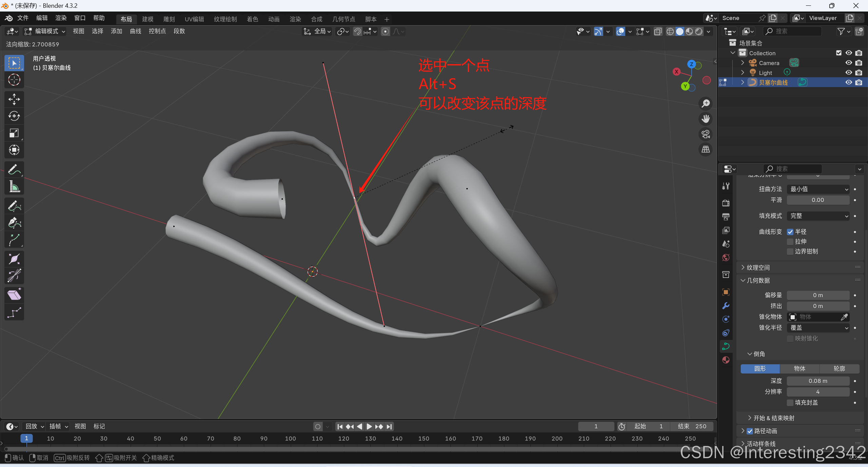Click the camera view gizmo button
This screenshot has width=868, height=467.
tap(706, 134)
